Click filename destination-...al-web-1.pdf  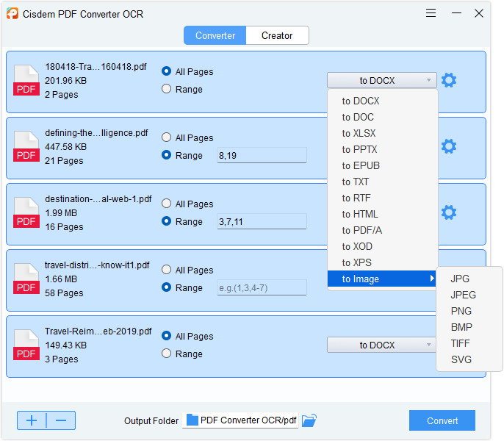click(x=98, y=199)
